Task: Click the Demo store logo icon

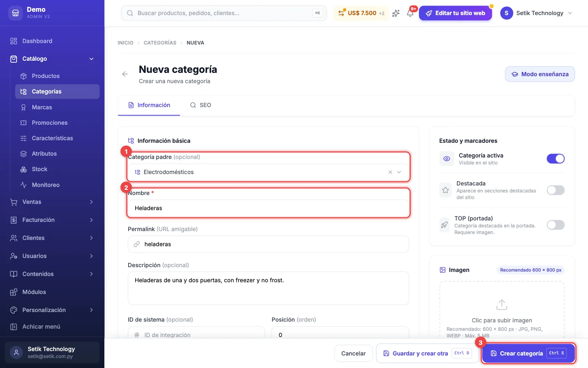Action: pos(15,13)
